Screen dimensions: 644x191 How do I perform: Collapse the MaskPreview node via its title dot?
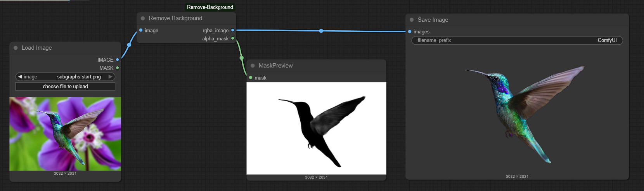click(253, 66)
